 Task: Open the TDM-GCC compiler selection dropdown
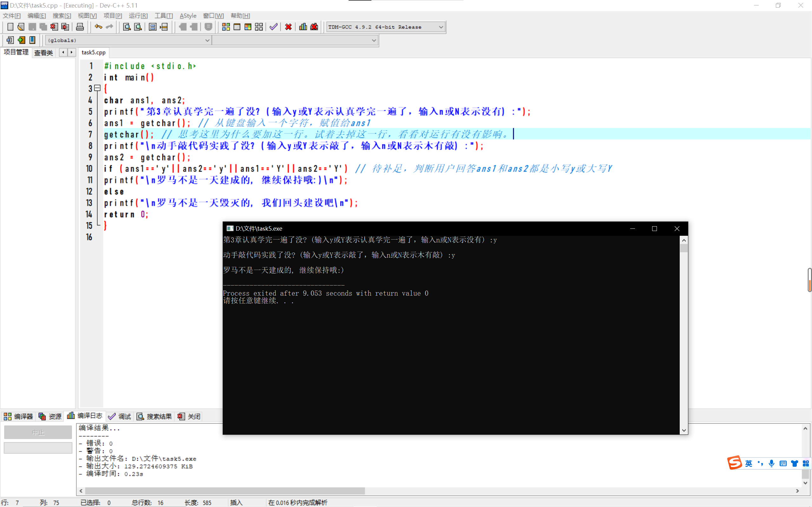click(x=441, y=27)
